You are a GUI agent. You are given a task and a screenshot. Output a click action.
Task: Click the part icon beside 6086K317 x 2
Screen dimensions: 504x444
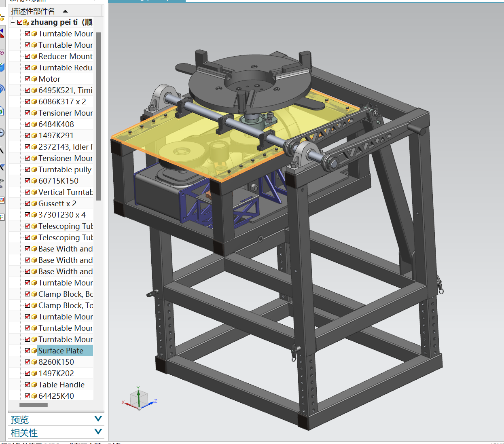[34, 101]
